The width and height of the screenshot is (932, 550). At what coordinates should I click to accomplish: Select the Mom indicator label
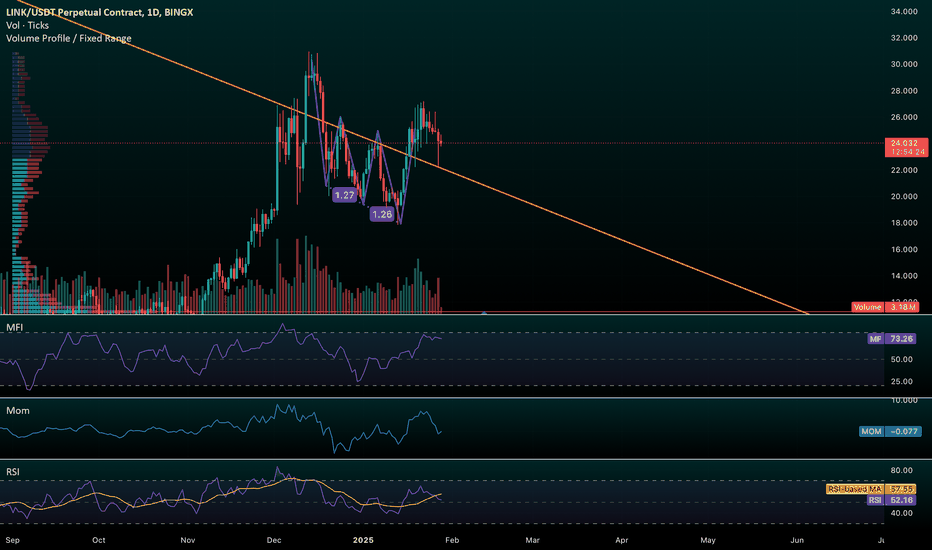[18, 410]
